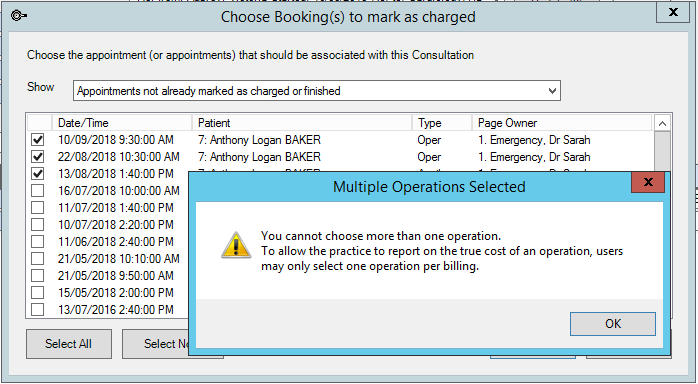The height and width of the screenshot is (384, 698).
Task: Select patient text in 10/09/2018 row
Action: (x=259, y=140)
